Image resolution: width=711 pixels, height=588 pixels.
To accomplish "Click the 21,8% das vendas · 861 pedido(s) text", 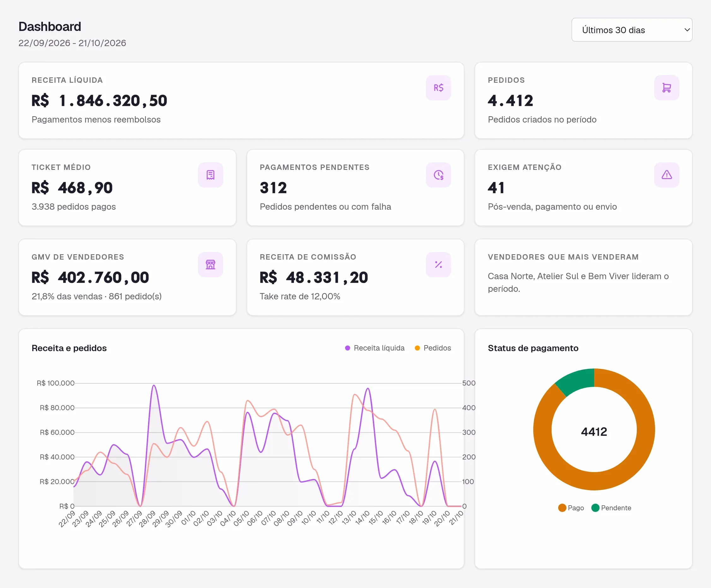I will (x=97, y=297).
